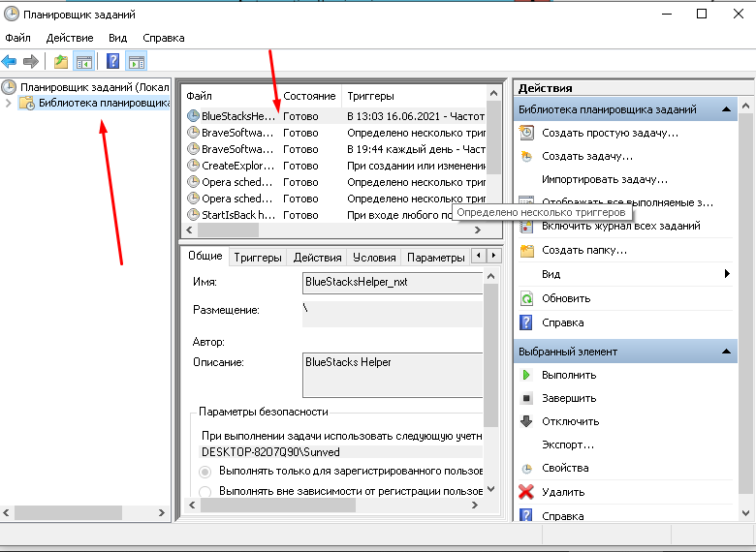The image size is (756, 552).
Task: Click the Файл column header
Action: point(230,96)
